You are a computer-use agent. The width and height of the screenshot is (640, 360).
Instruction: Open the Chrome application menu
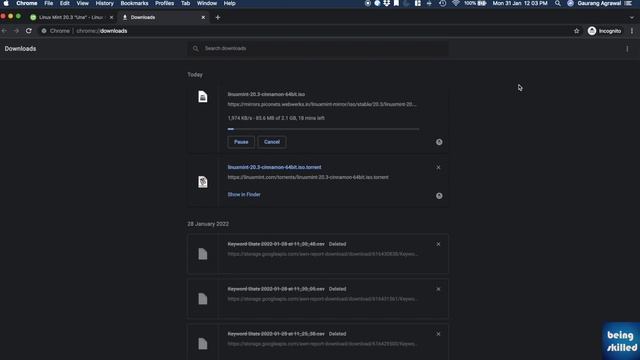tap(27, 3)
